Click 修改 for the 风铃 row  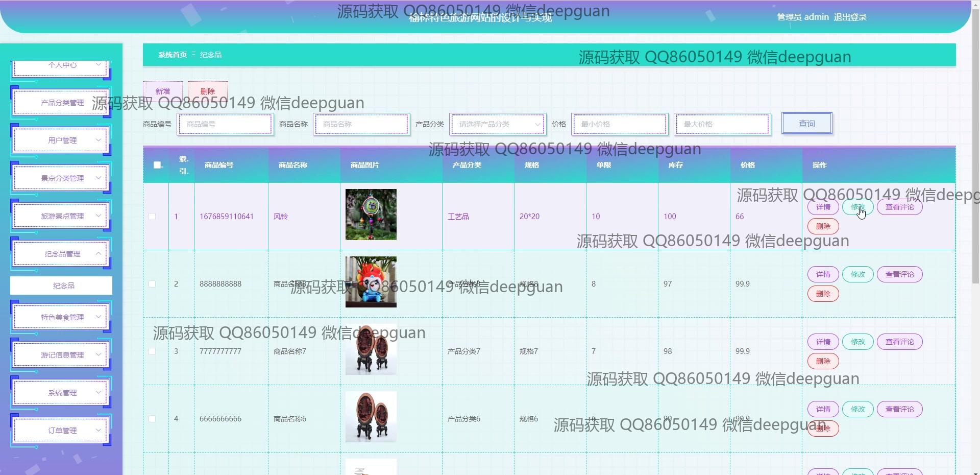[858, 207]
